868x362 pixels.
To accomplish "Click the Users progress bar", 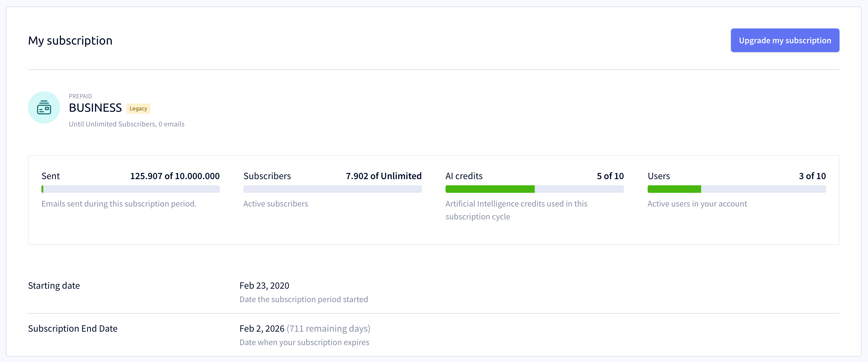I will pyautogui.click(x=737, y=189).
